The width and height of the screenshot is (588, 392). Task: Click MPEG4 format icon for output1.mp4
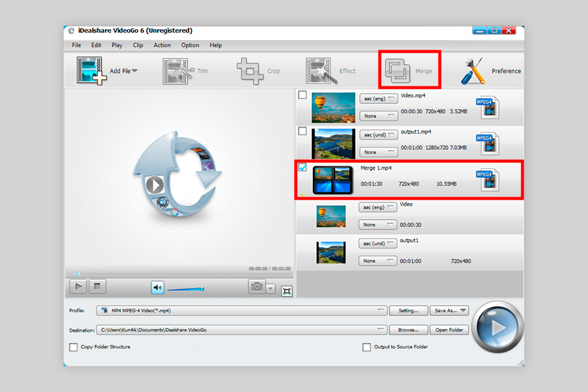tap(488, 143)
